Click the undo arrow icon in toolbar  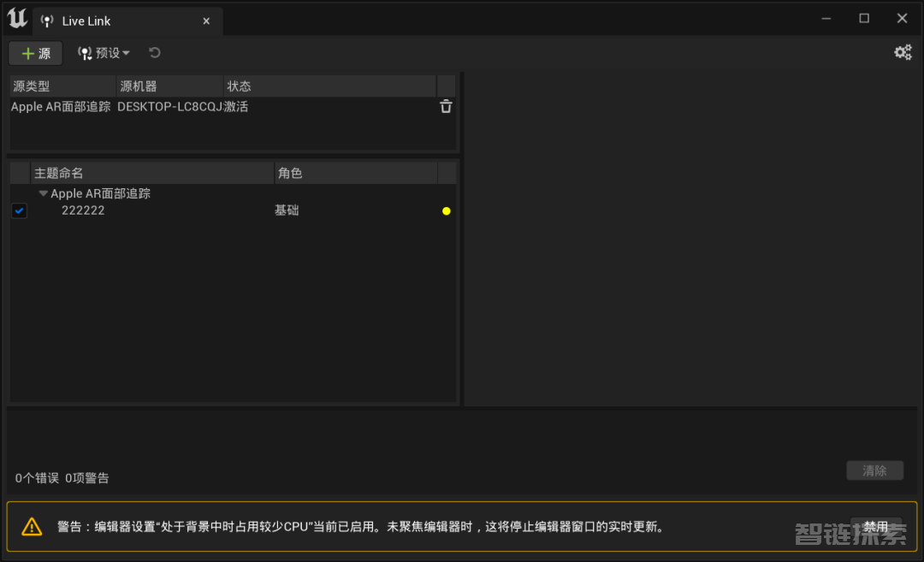(x=155, y=53)
